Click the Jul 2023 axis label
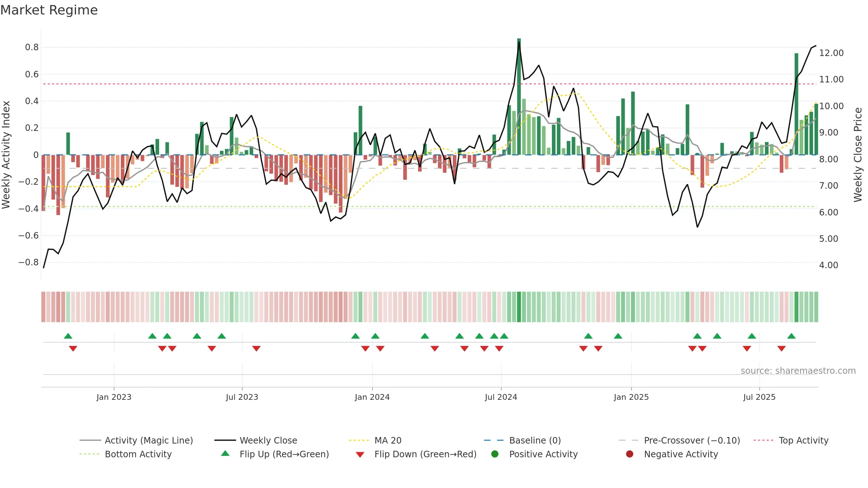 coord(242,397)
